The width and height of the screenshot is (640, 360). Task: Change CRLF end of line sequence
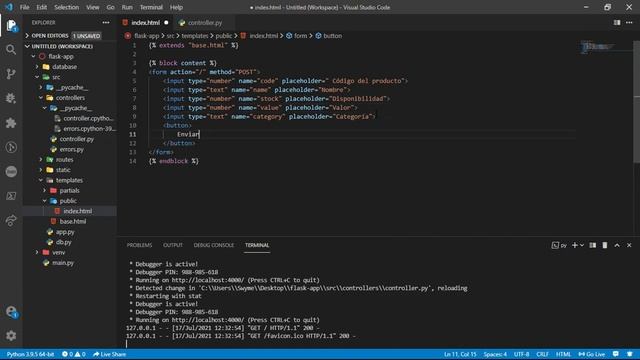(542, 354)
